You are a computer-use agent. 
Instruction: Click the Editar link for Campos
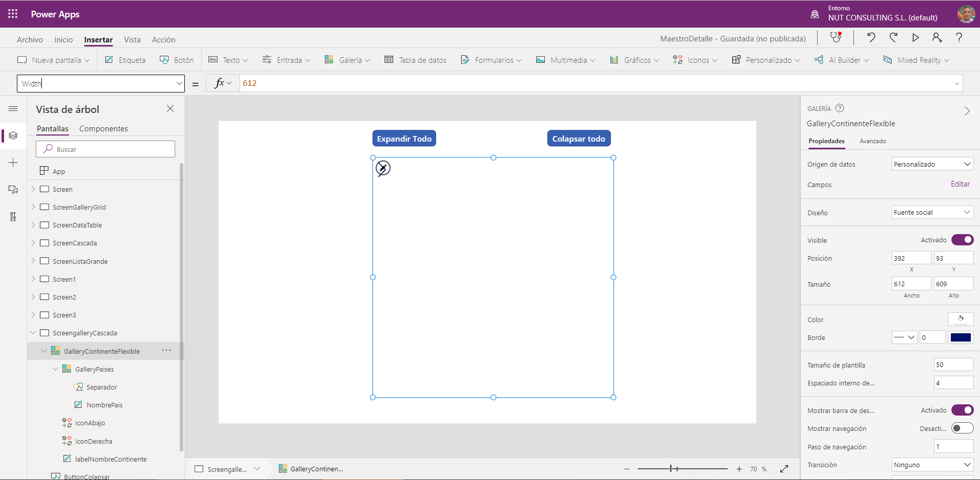960,184
